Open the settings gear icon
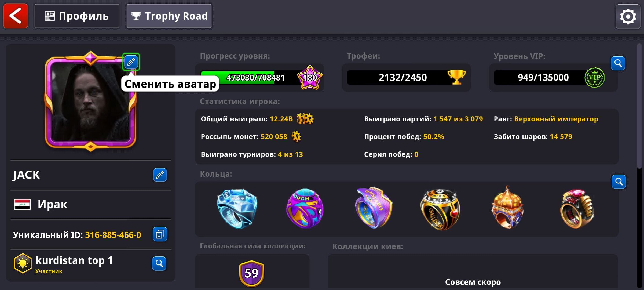Screen dimensions: 644x290 tap(628, 17)
